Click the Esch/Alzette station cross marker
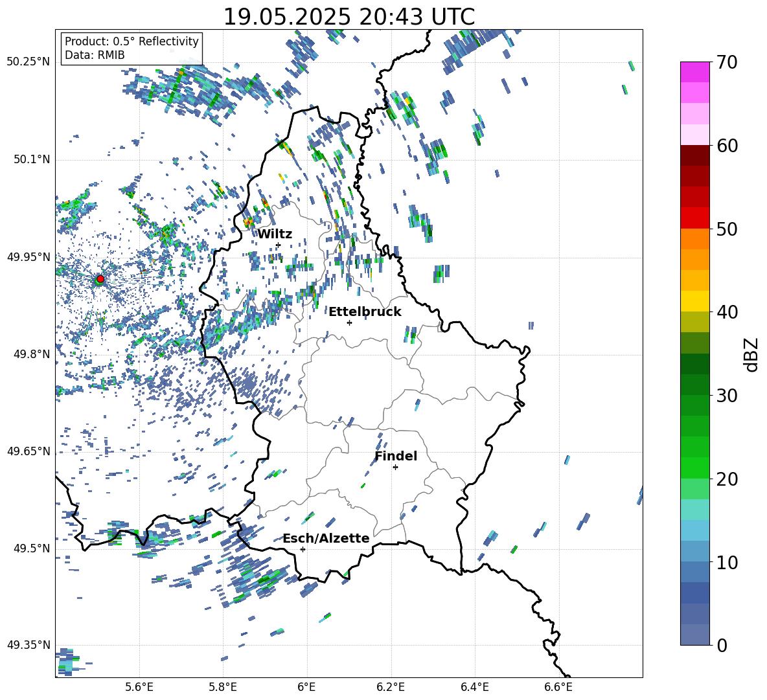The width and height of the screenshot is (767, 700). click(303, 549)
